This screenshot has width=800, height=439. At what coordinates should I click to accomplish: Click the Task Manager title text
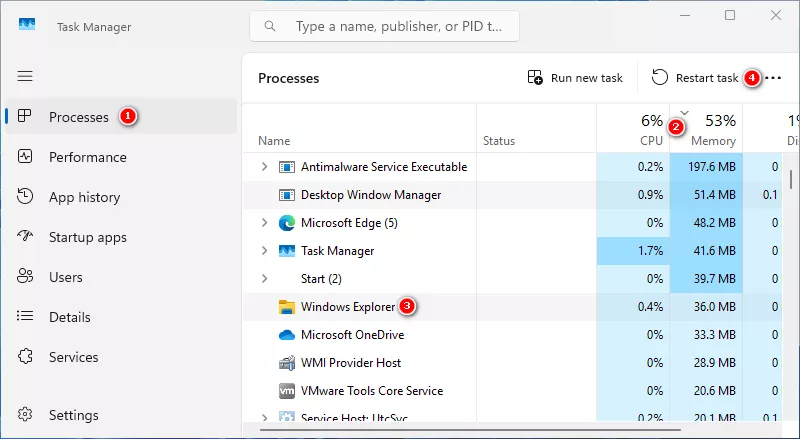[x=94, y=27]
